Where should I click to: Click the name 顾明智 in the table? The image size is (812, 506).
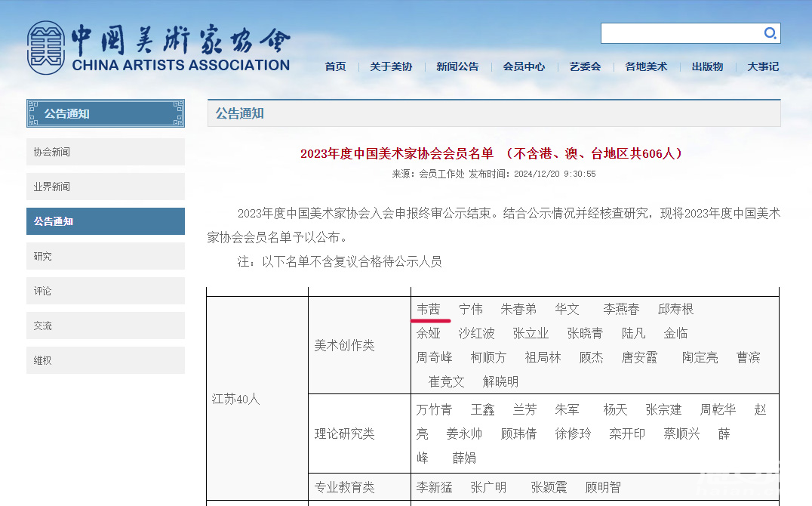click(x=603, y=488)
